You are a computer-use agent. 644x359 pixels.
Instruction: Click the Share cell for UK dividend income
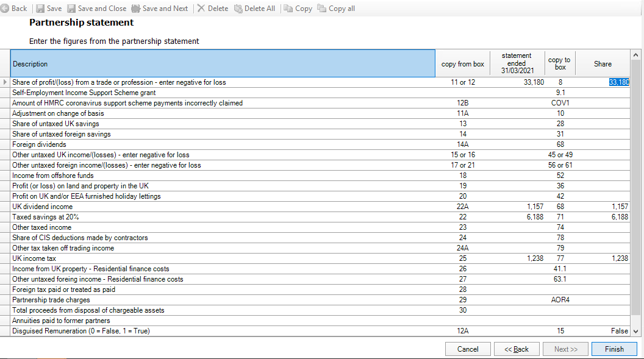603,207
